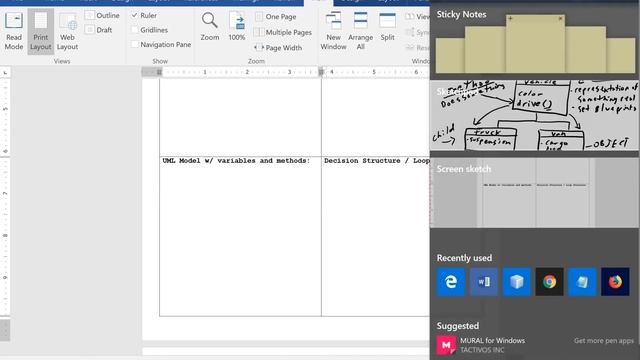Enable the Navigation Pane checkbox
The width and height of the screenshot is (640, 360).
point(161,44)
